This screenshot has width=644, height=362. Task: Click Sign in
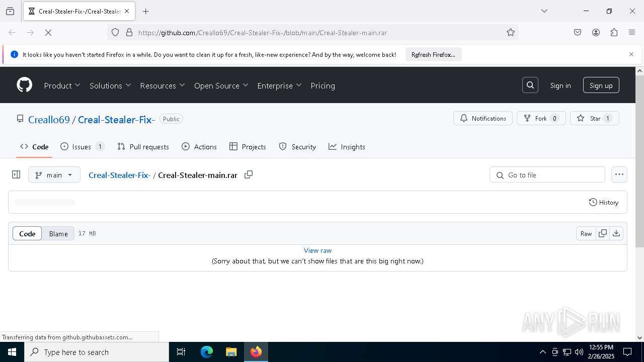[560, 85]
